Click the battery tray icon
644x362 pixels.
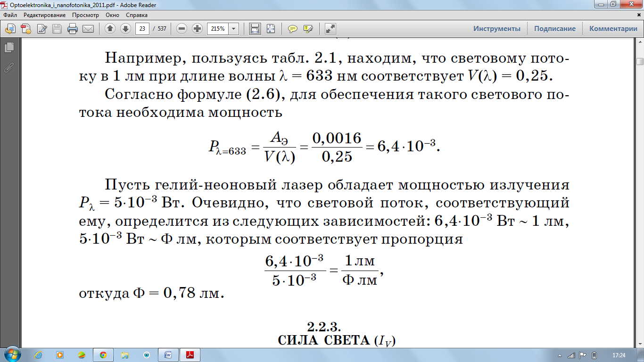594,355
